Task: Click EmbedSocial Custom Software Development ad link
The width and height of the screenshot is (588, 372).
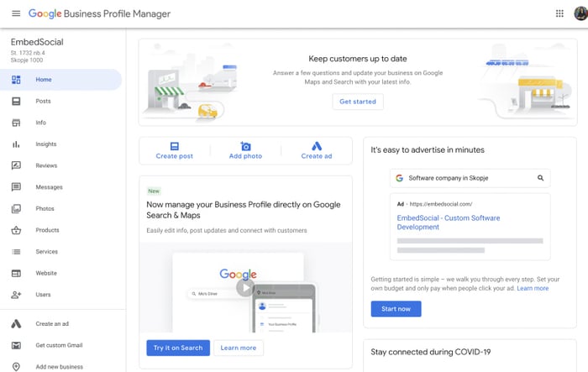Action: click(449, 223)
